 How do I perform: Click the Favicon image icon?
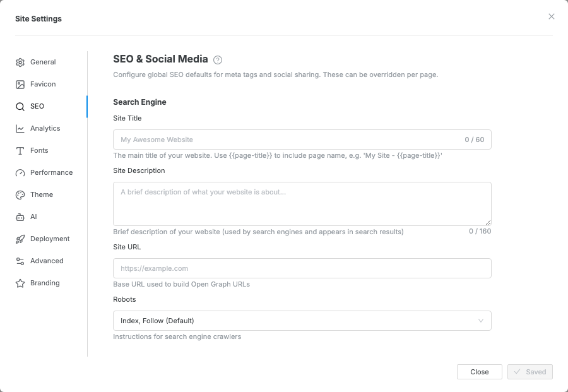(20, 85)
